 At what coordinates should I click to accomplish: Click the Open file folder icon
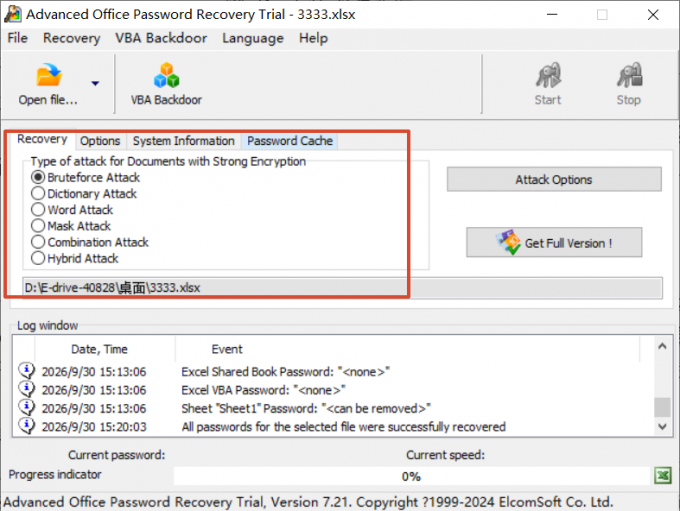point(49,75)
